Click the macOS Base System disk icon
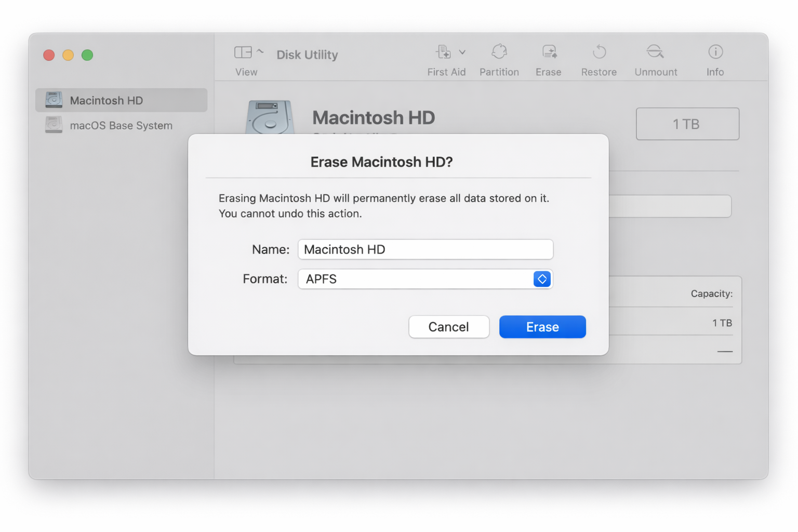Viewport: 798px width, 532px height. coord(54,125)
